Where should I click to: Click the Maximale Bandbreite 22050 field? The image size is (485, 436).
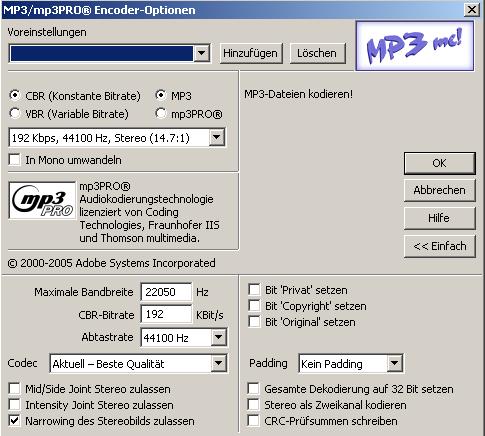point(166,292)
